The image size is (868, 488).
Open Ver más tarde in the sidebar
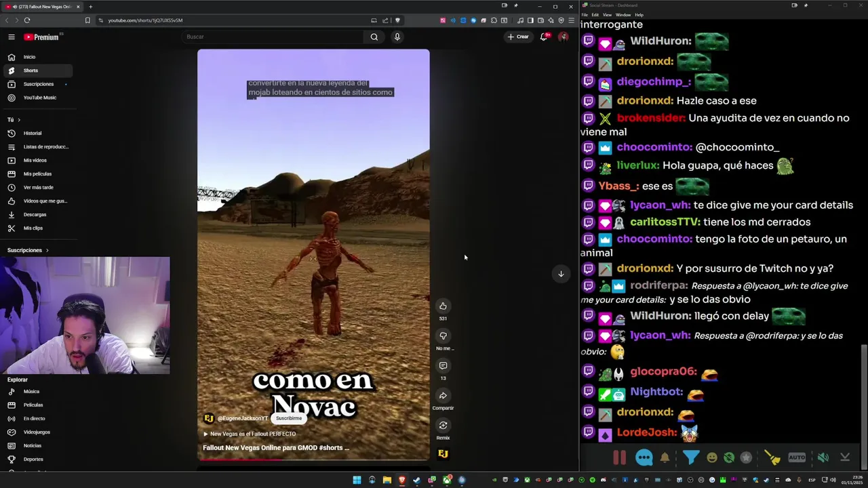point(37,188)
